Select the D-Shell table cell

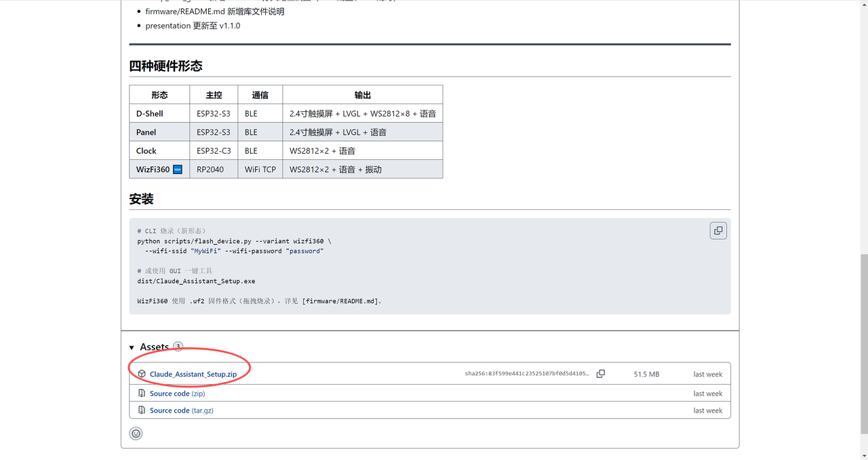pos(159,114)
